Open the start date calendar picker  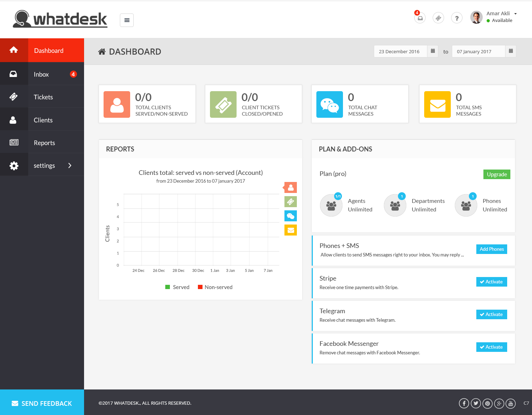click(x=433, y=51)
